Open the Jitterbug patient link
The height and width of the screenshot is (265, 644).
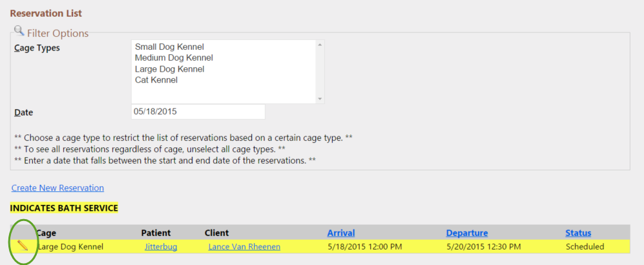[x=161, y=247]
